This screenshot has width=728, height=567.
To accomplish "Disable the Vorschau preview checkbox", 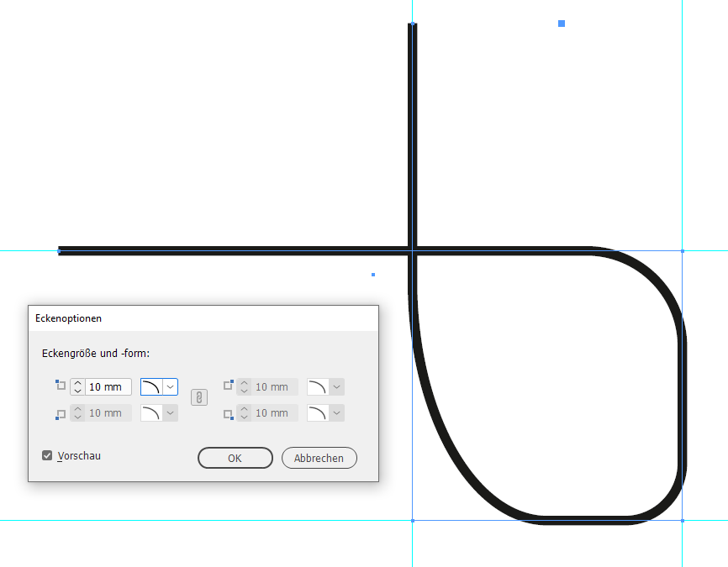I will 48,455.
